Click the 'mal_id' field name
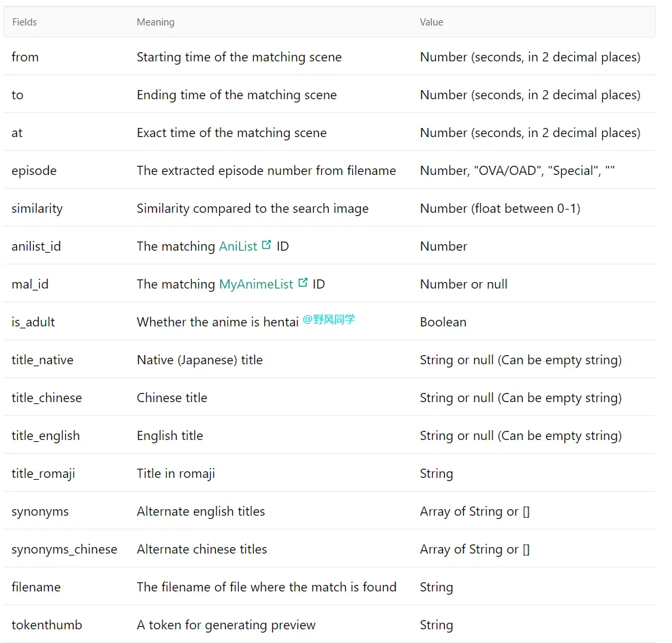 point(30,284)
